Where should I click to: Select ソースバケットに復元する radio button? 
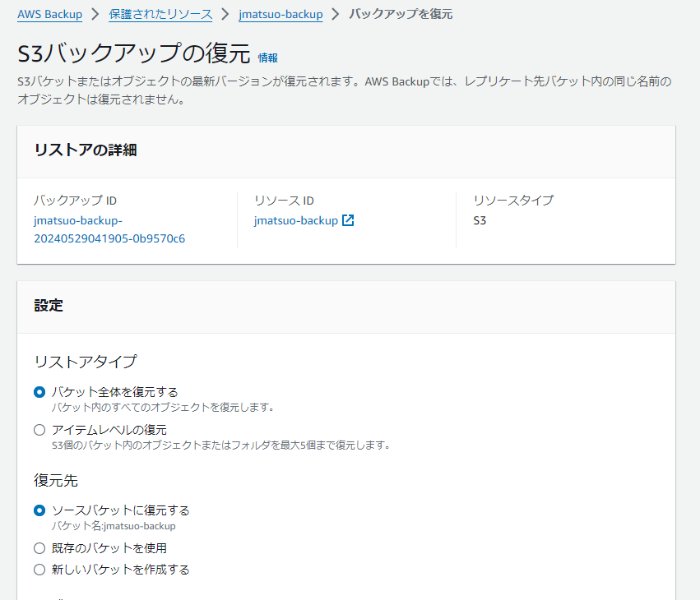coord(39,510)
